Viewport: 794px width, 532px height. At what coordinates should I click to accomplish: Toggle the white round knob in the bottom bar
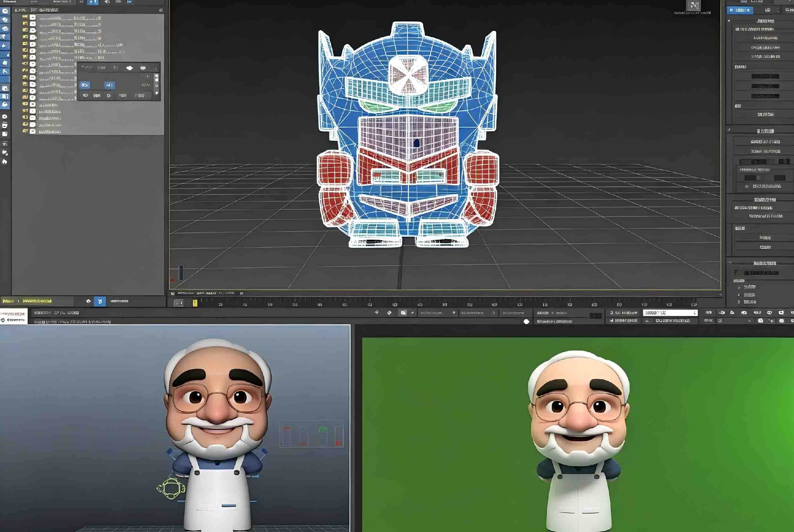526,321
